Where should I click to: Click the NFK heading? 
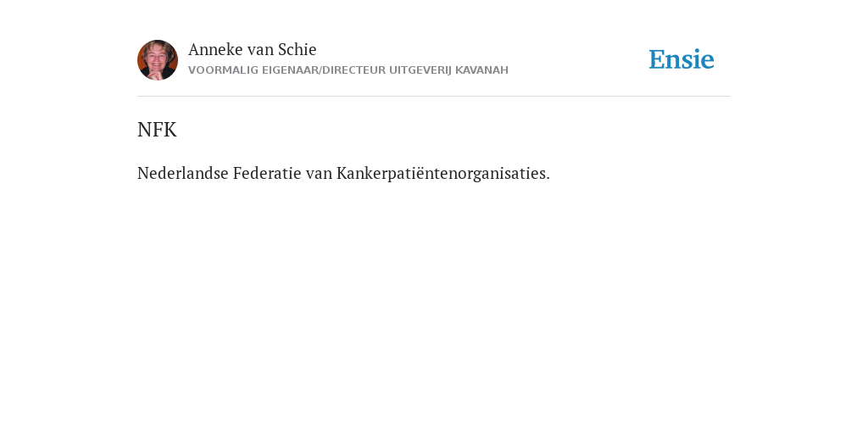[x=157, y=130]
